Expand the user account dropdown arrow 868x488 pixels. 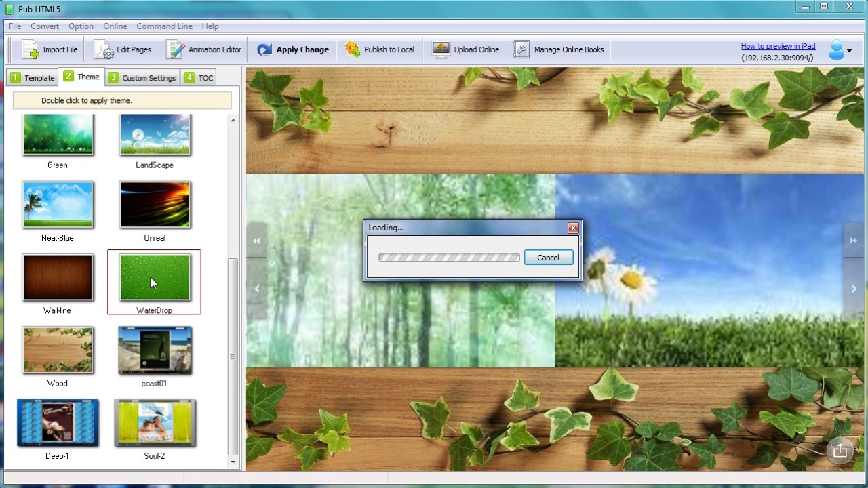(850, 51)
